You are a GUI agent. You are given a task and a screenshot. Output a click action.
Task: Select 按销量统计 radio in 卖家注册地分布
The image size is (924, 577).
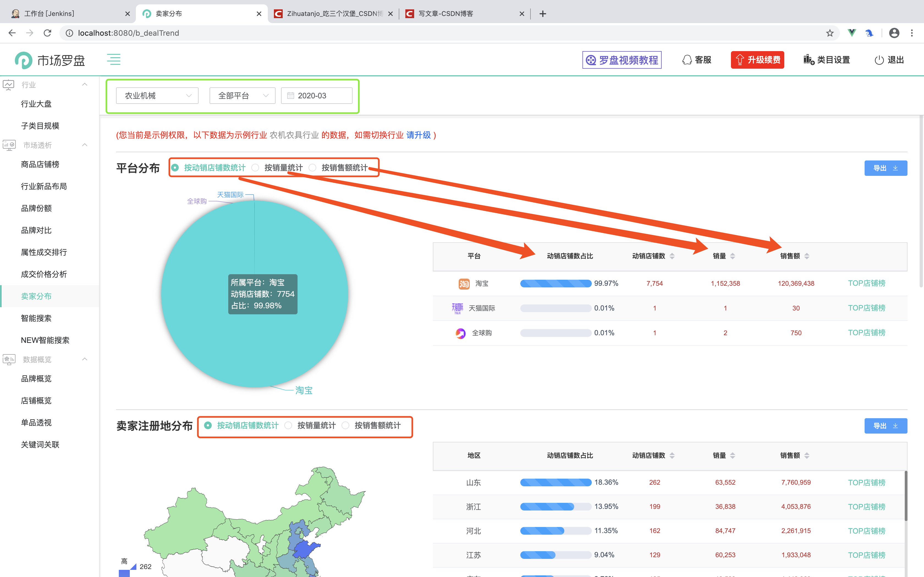click(288, 426)
